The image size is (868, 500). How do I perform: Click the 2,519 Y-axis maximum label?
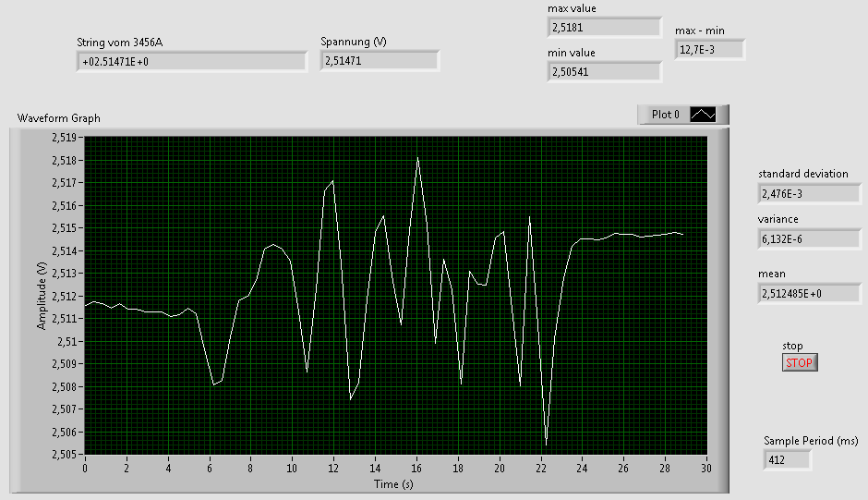coord(64,138)
